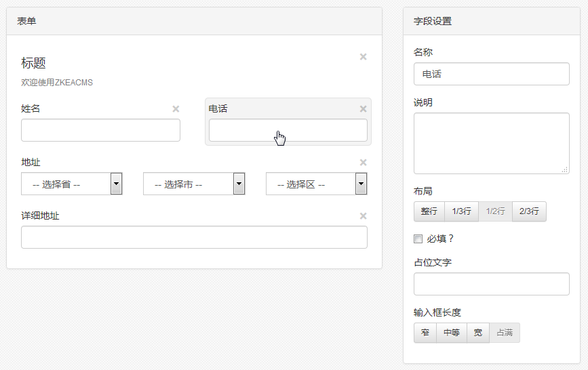Select 占满 full input width
Screen dimensions: 588x370
click(505, 333)
